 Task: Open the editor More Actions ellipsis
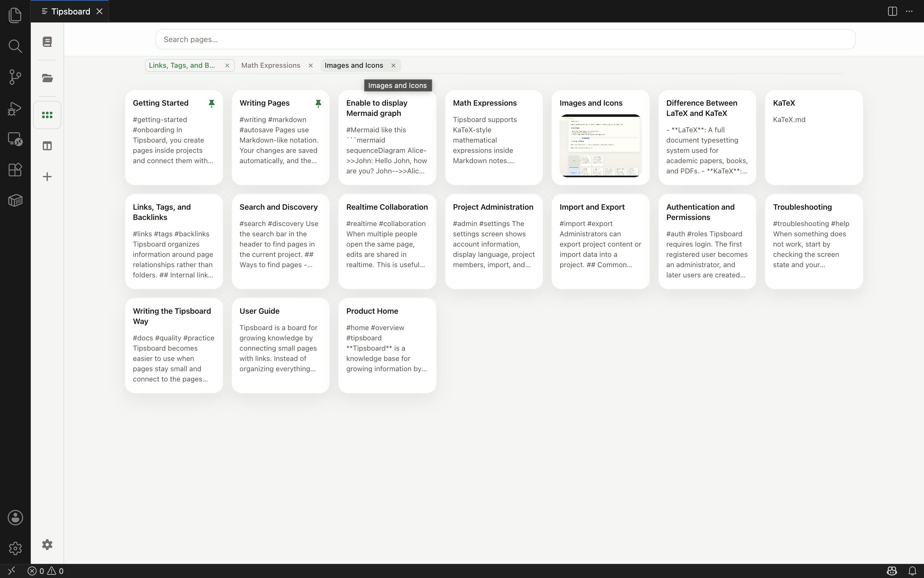click(909, 11)
